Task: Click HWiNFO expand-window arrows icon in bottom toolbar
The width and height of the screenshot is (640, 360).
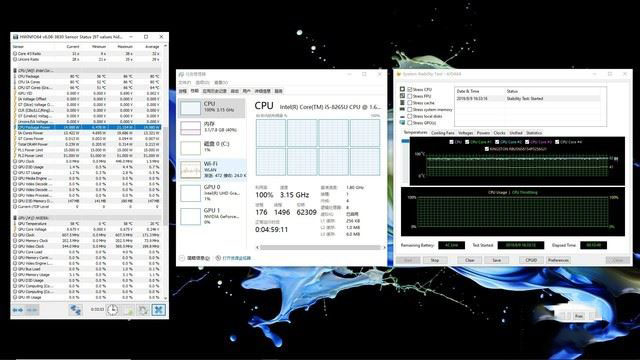Action: coord(18,310)
